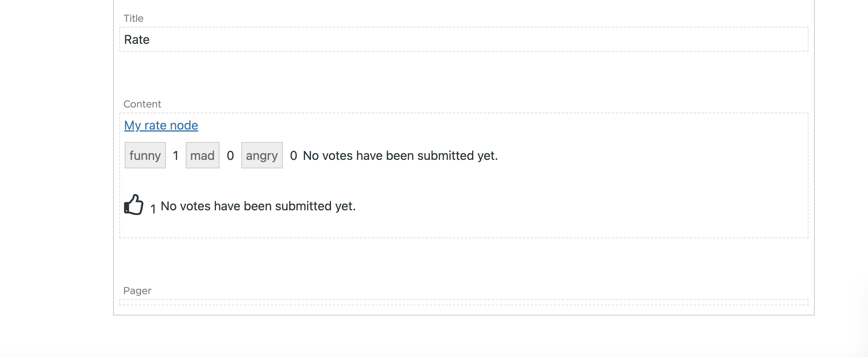Click empty gap between Title and Content sections

(464, 76)
